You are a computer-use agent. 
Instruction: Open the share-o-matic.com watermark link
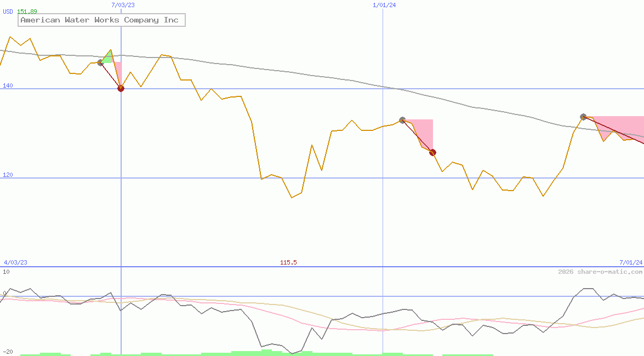600,272
